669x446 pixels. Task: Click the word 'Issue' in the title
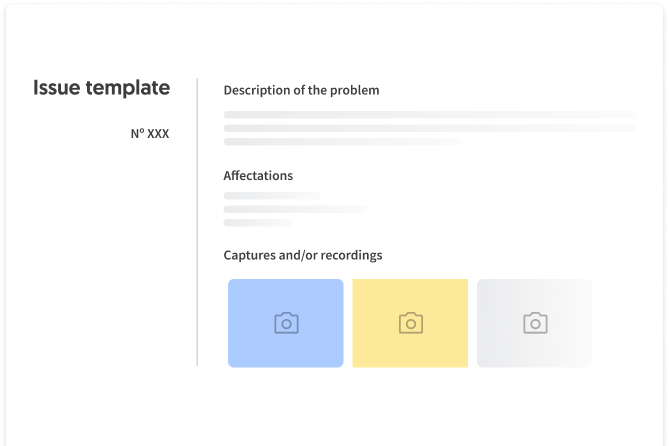[x=57, y=87]
